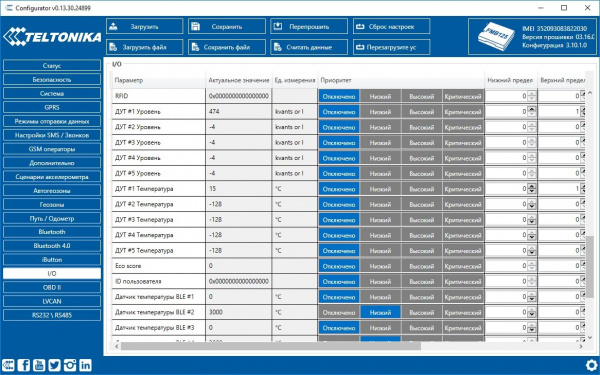Open the Teltonika logo in header
The width and height of the screenshot is (600, 375).
(x=52, y=36)
